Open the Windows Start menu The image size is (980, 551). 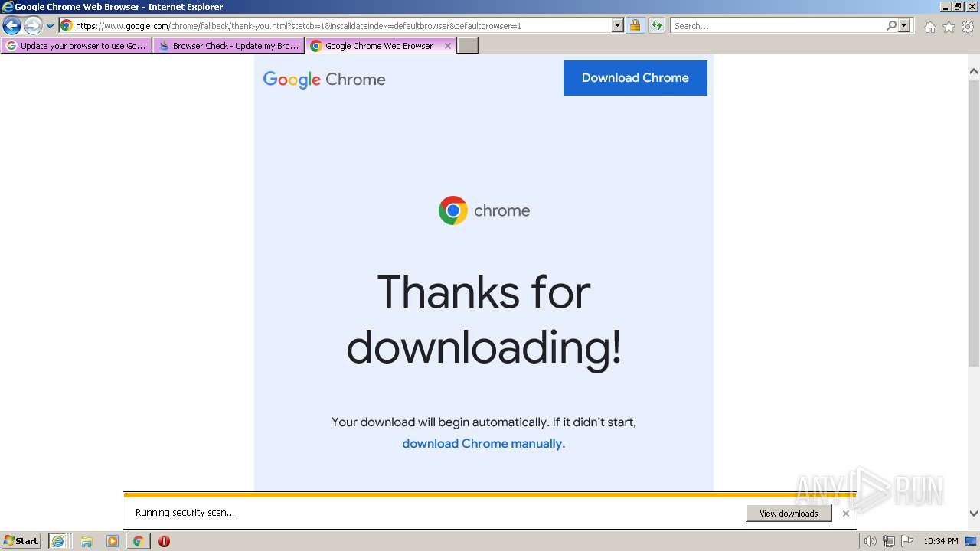click(21, 541)
